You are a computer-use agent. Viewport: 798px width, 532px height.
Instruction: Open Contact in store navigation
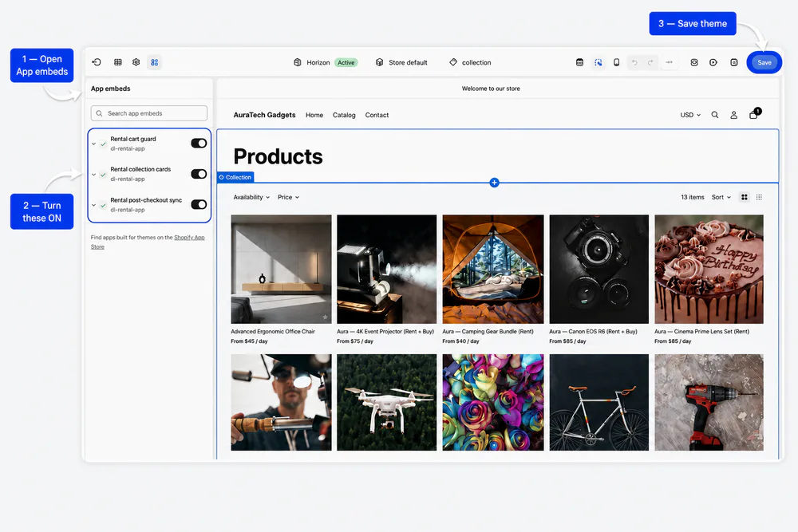(377, 115)
